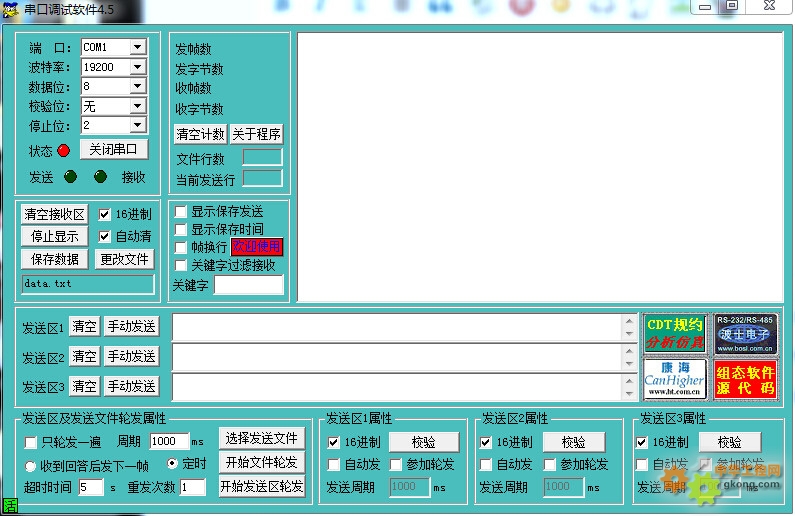This screenshot has height=516, width=795.
Task: Click the 开始文件轮发 button
Action: click(262, 462)
